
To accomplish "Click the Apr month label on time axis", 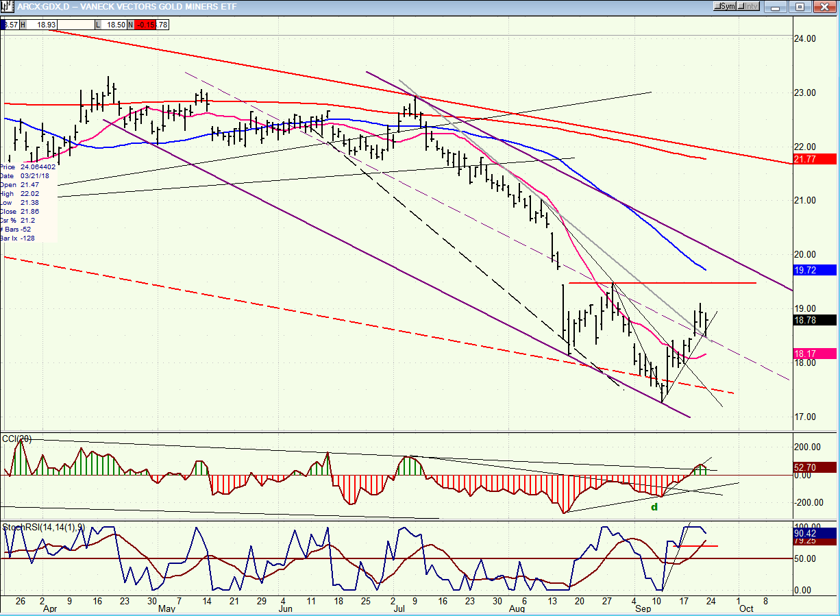I will [51, 608].
